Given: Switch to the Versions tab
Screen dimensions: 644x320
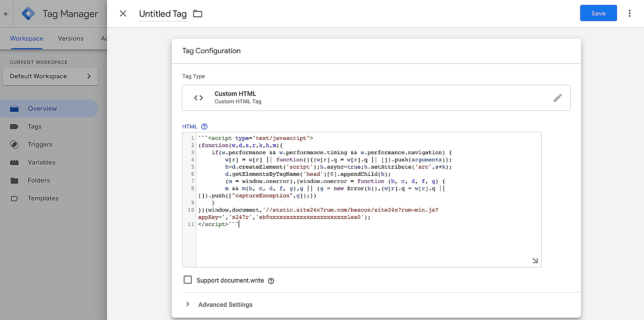Looking at the screenshot, I should click(71, 39).
